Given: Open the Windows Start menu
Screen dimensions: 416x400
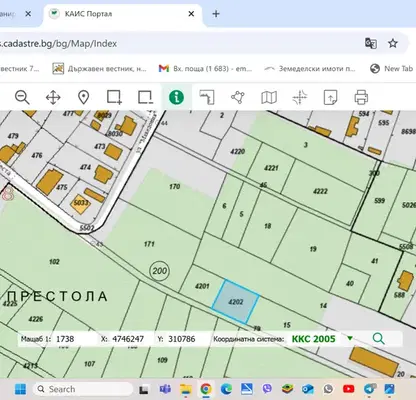Looking at the screenshot, I should 20,389.
